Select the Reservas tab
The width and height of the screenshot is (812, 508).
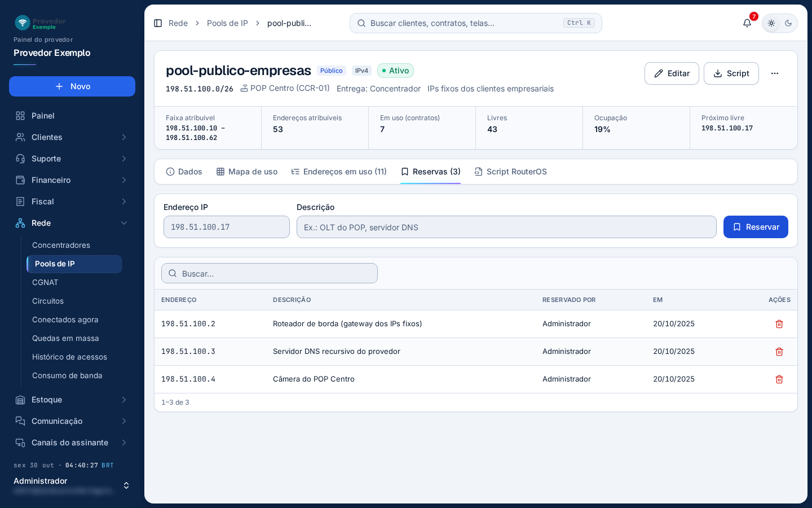click(431, 172)
